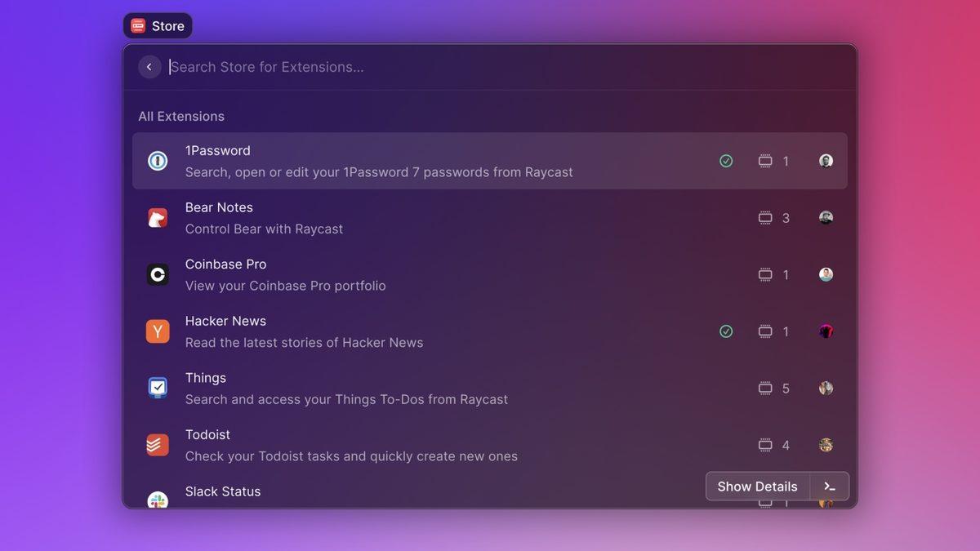
Task: Select the Coinbase Pro extension icon
Action: coord(158,274)
